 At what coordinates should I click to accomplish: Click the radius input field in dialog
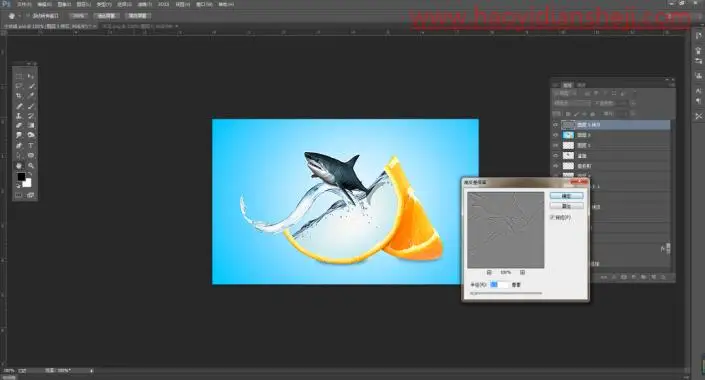(499, 285)
